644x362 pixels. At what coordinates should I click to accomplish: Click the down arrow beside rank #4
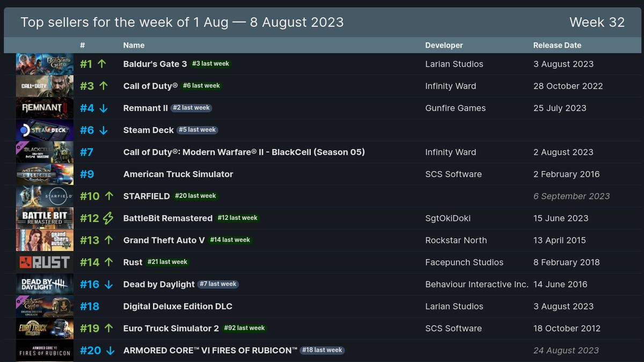tap(104, 108)
